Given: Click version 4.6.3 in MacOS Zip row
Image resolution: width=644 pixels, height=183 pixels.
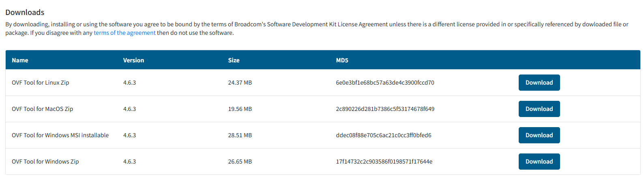Looking at the screenshot, I should point(129,109).
